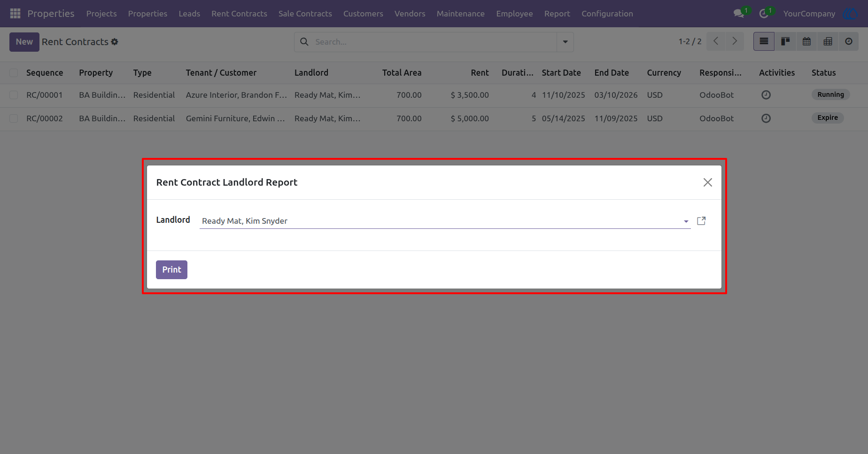Open activity clock for RC/00002
This screenshot has height=454, width=868.
pos(766,118)
